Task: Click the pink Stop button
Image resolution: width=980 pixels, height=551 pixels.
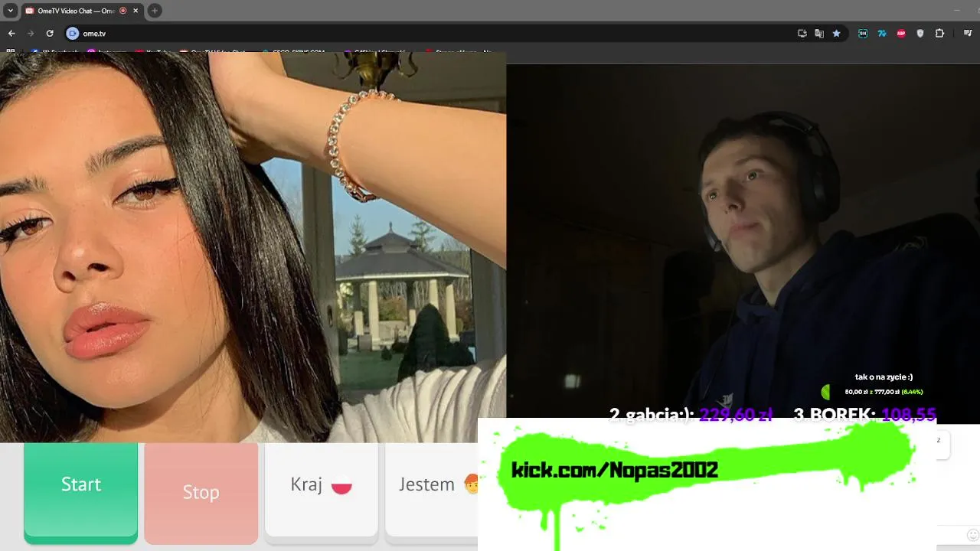Action: coord(201,492)
